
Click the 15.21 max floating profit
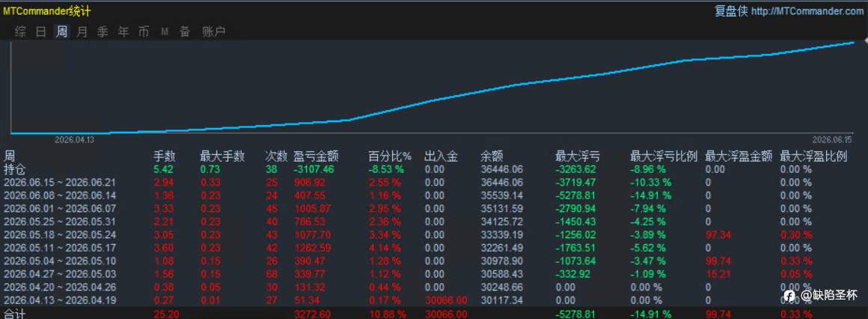coord(718,274)
